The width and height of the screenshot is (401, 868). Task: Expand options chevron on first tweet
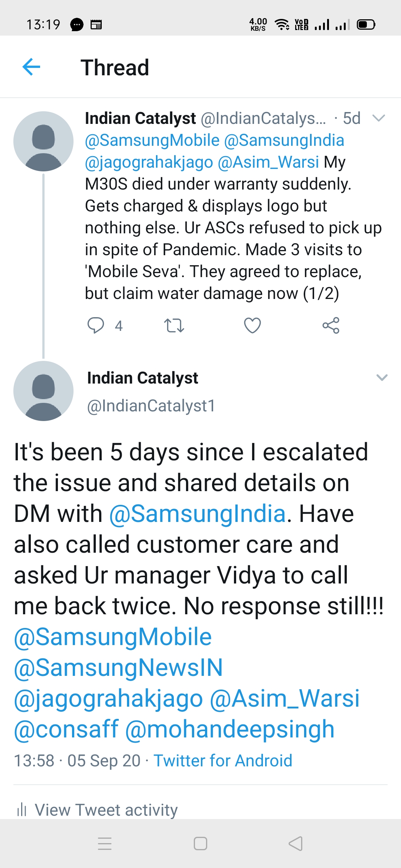(378, 118)
